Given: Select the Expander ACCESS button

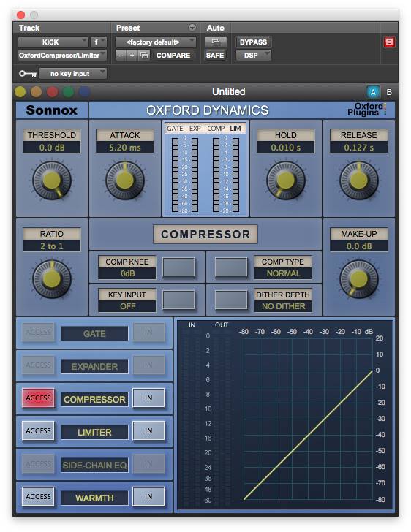Looking at the screenshot, I should point(38,365).
